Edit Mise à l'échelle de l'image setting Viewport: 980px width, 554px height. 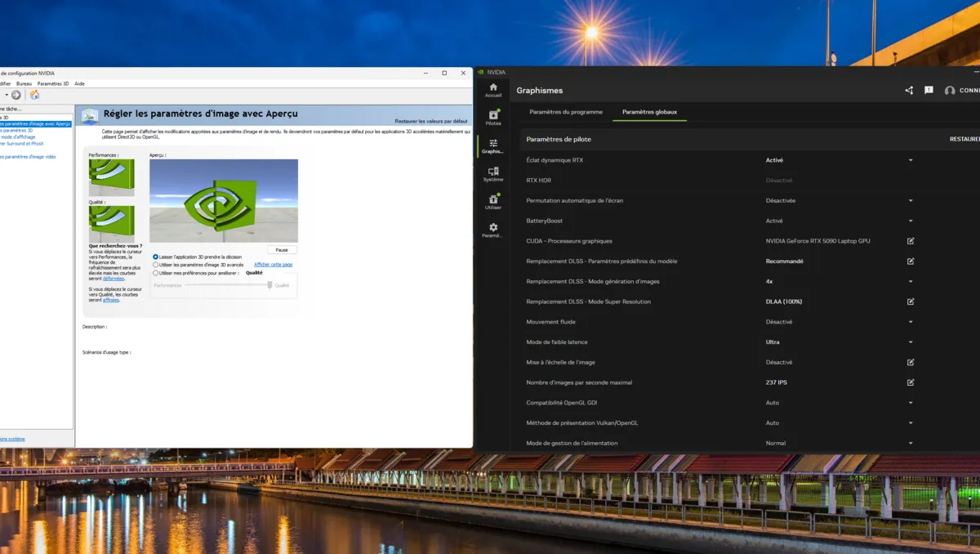click(911, 362)
